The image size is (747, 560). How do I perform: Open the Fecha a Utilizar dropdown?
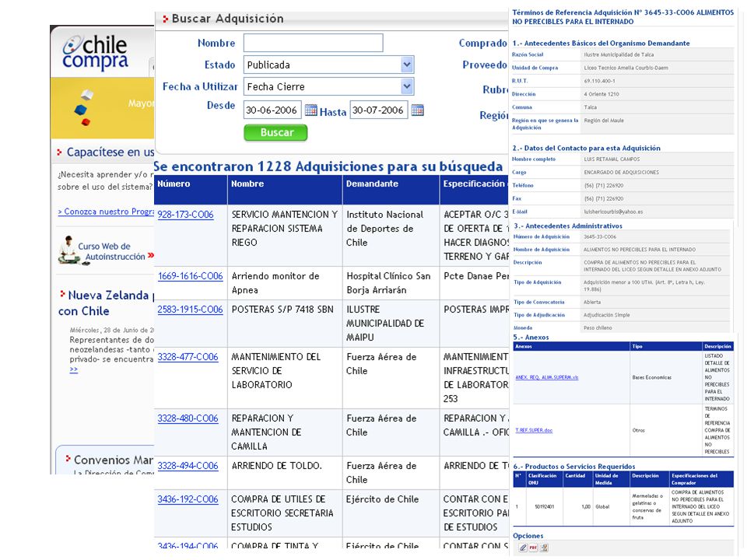pos(328,86)
